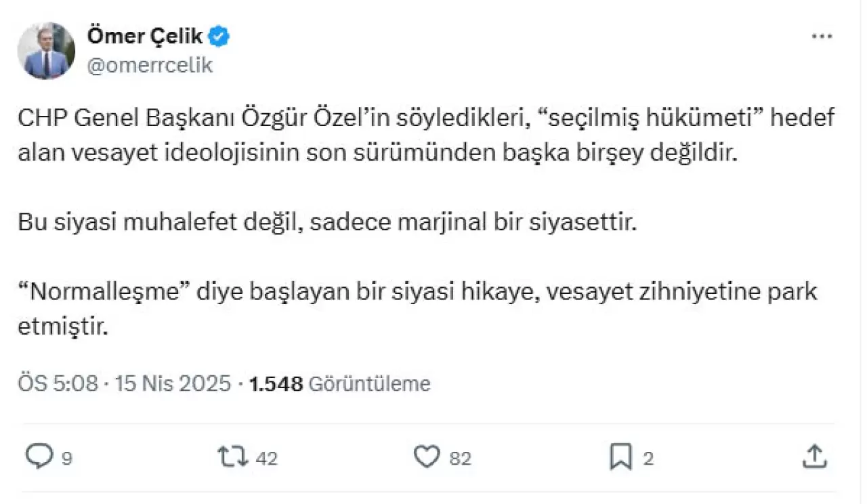This screenshot has height=504, width=867.
Task: Click the retweet count 42
Action: [267, 459]
